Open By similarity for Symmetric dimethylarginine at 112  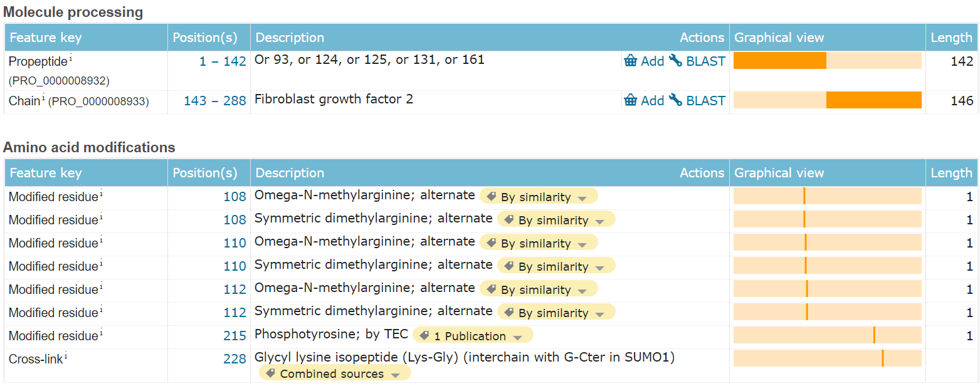[600, 314]
